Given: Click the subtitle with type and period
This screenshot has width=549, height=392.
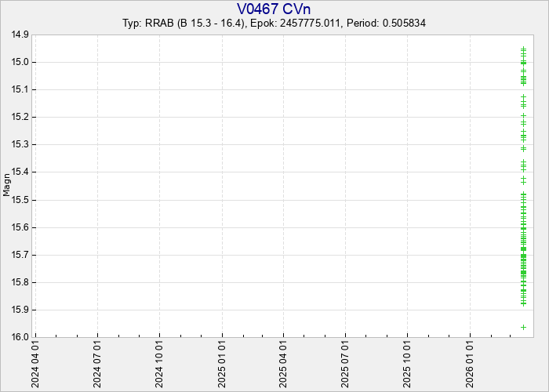Looking at the screenshot, I should point(274,24).
